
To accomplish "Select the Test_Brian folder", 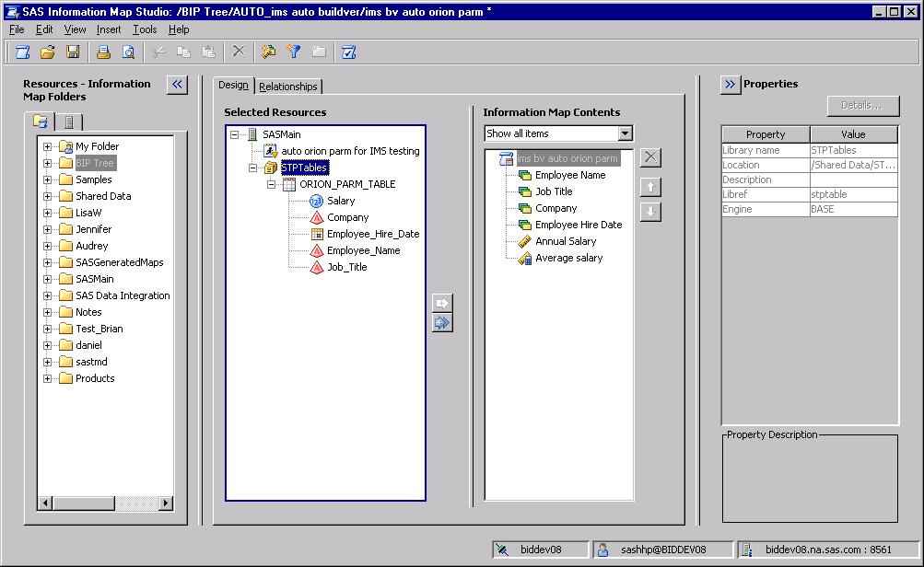I will click(99, 329).
